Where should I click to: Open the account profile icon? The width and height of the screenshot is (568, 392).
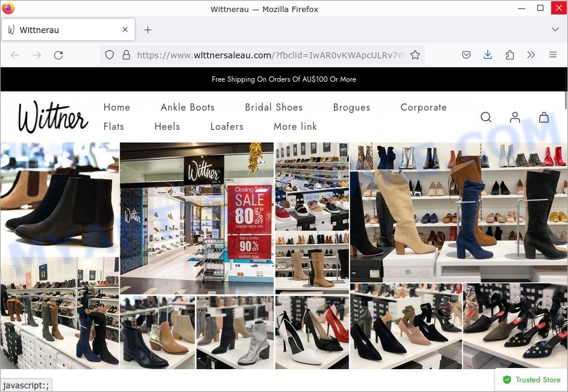point(515,117)
